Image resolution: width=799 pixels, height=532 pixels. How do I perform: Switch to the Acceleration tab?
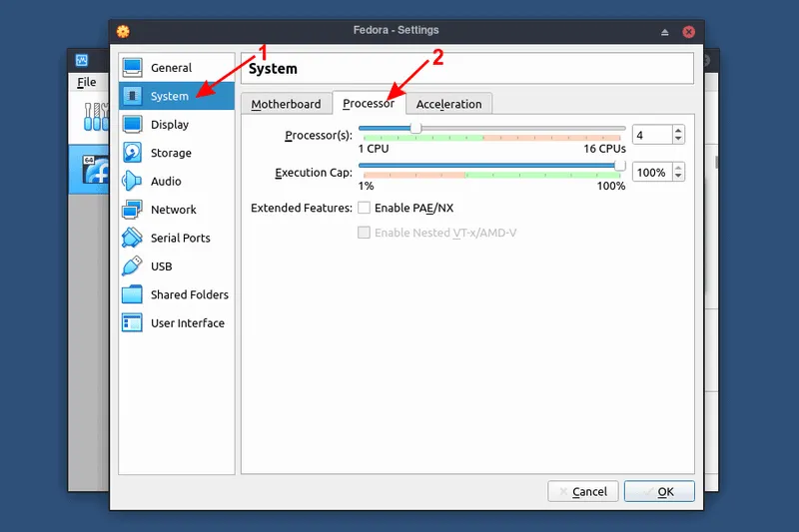pyautogui.click(x=448, y=104)
